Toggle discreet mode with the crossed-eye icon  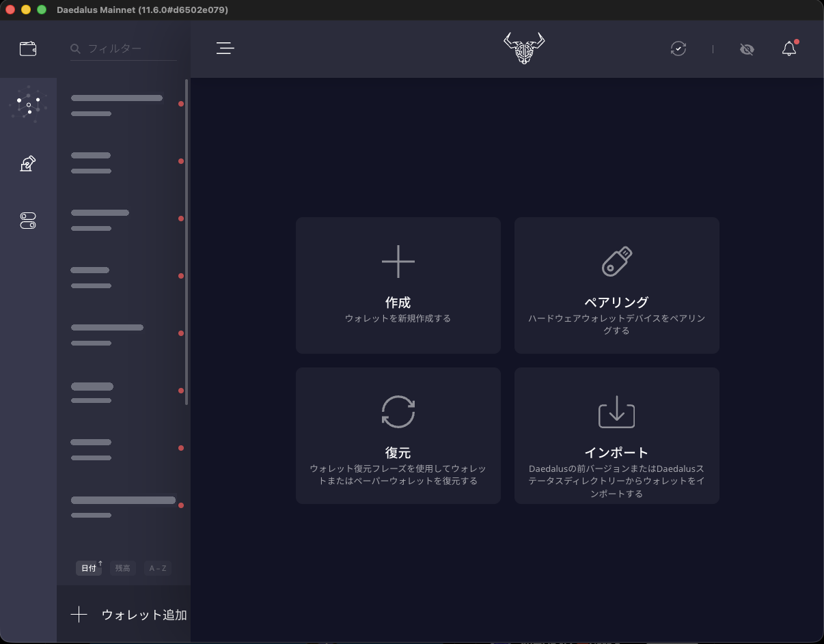tap(747, 49)
